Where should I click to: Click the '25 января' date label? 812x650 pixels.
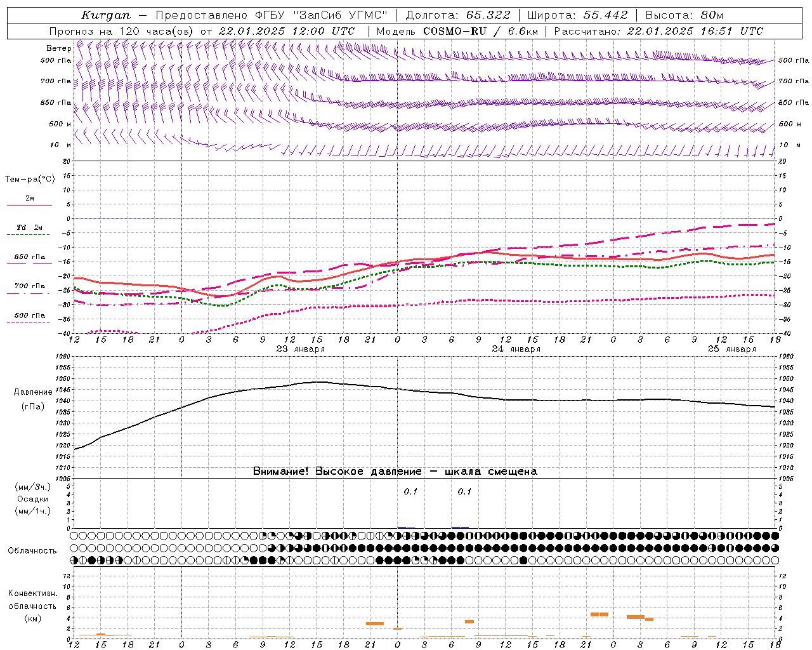pyautogui.click(x=732, y=349)
